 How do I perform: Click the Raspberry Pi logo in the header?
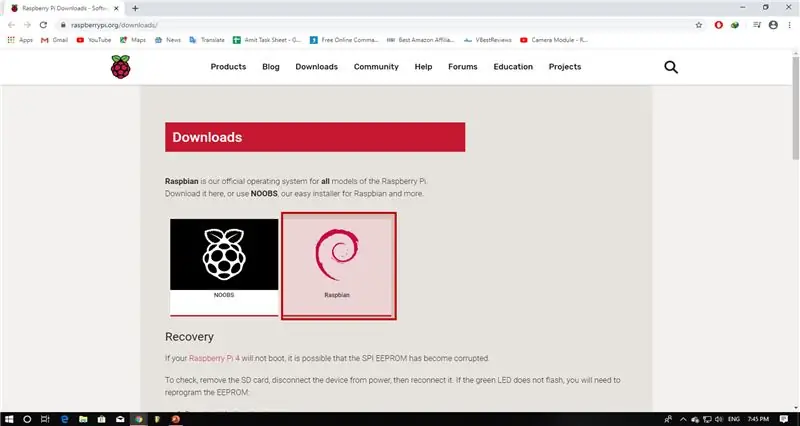click(120, 67)
